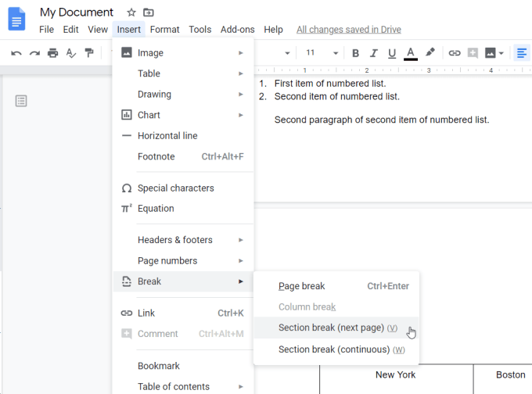
Task: Open the Format menu
Action: [164, 30]
